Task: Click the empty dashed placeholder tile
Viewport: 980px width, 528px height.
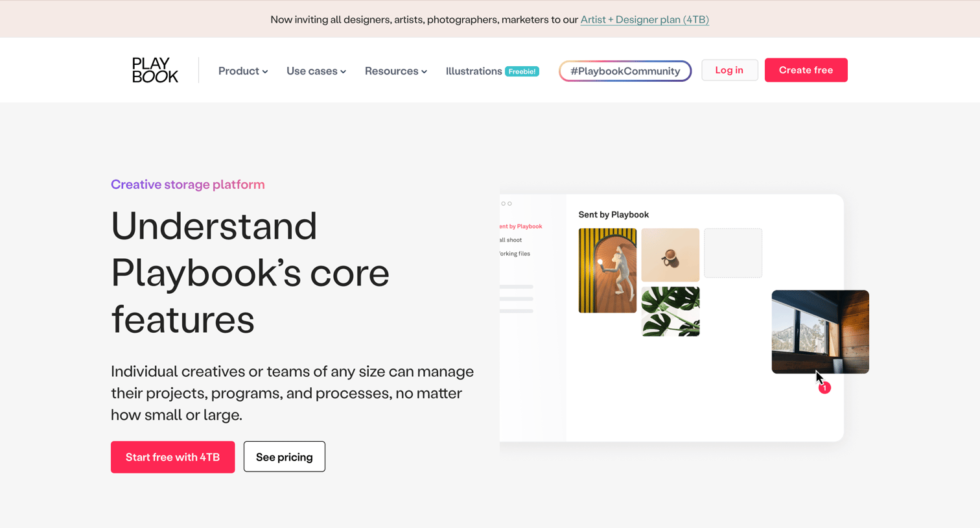Action: tap(733, 253)
